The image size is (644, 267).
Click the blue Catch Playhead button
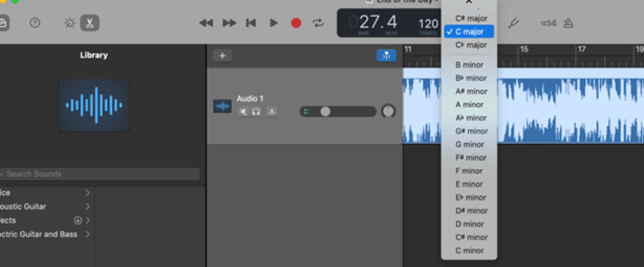point(387,56)
